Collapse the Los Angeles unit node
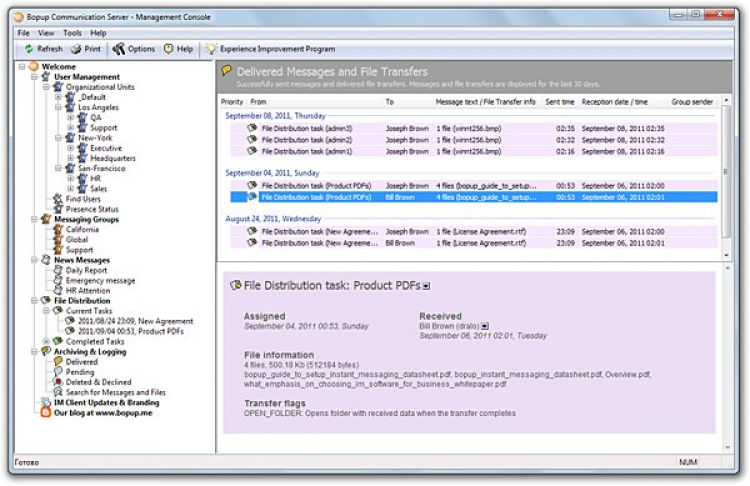This screenshot has width=750, height=486. (x=59, y=107)
